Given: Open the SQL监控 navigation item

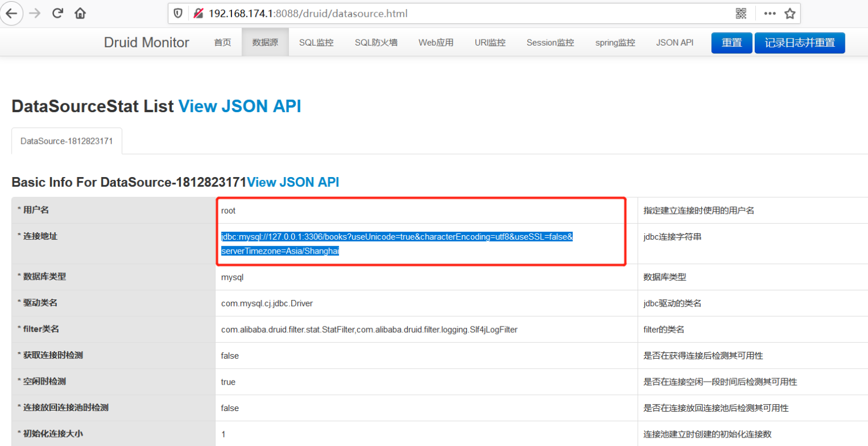Looking at the screenshot, I should pos(317,42).
